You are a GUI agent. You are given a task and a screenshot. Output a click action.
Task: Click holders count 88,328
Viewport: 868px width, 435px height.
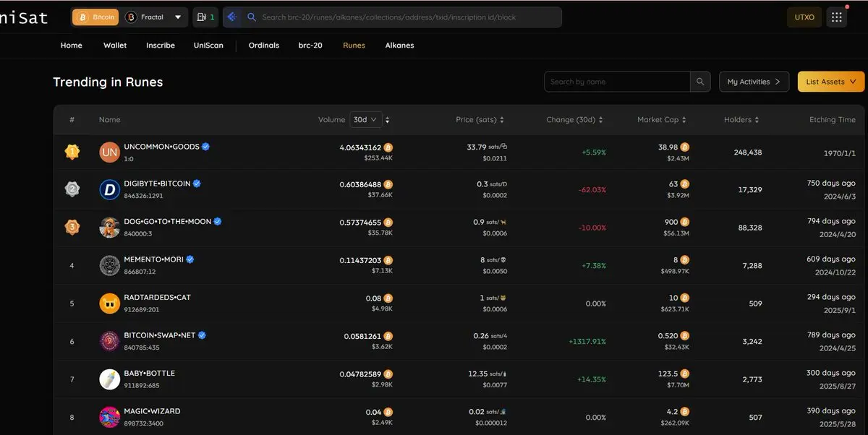[749, 228]
